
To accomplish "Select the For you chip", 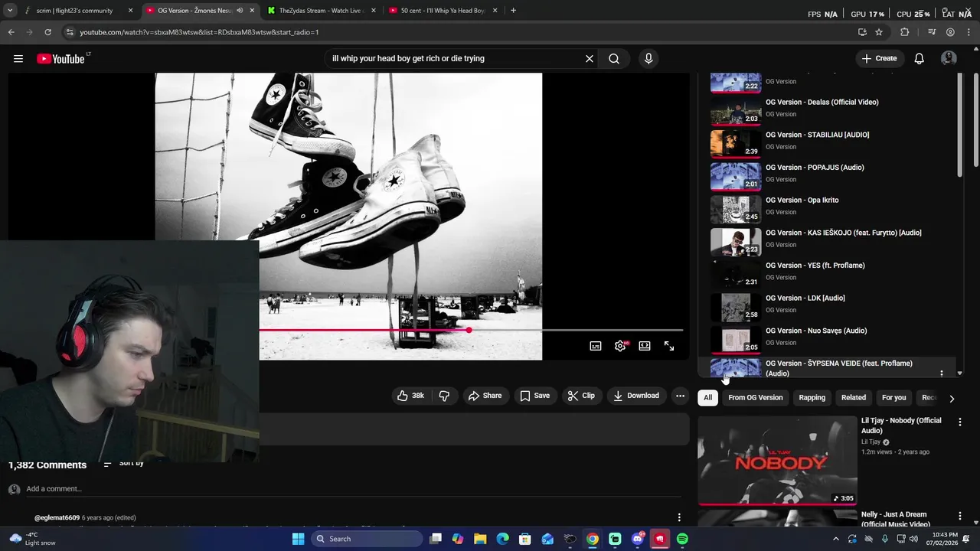I will [893, 398].
